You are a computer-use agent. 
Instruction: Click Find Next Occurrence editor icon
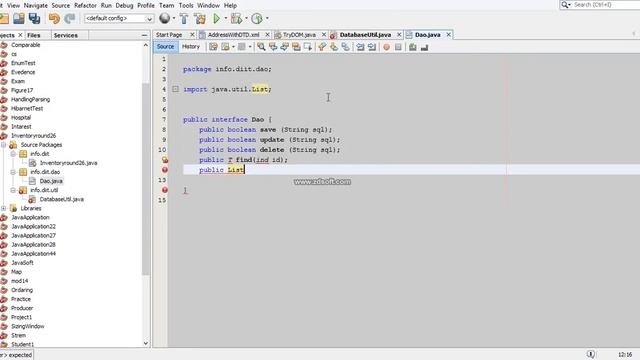(x=284, y=47)
